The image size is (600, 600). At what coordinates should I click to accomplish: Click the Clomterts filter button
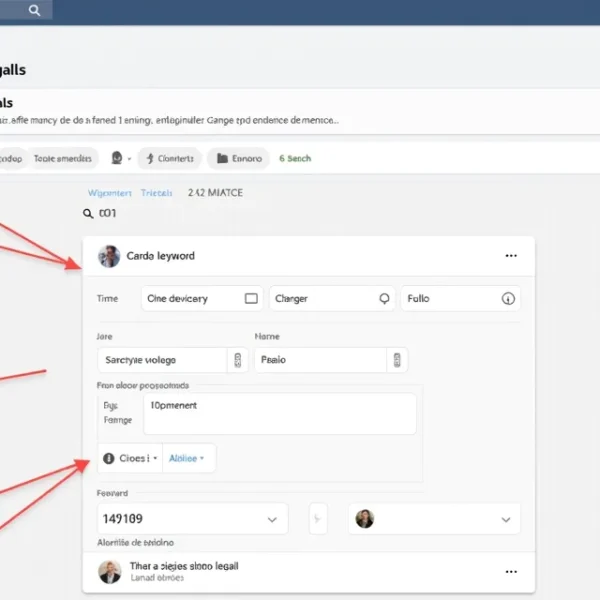click(x=169, y=158)
